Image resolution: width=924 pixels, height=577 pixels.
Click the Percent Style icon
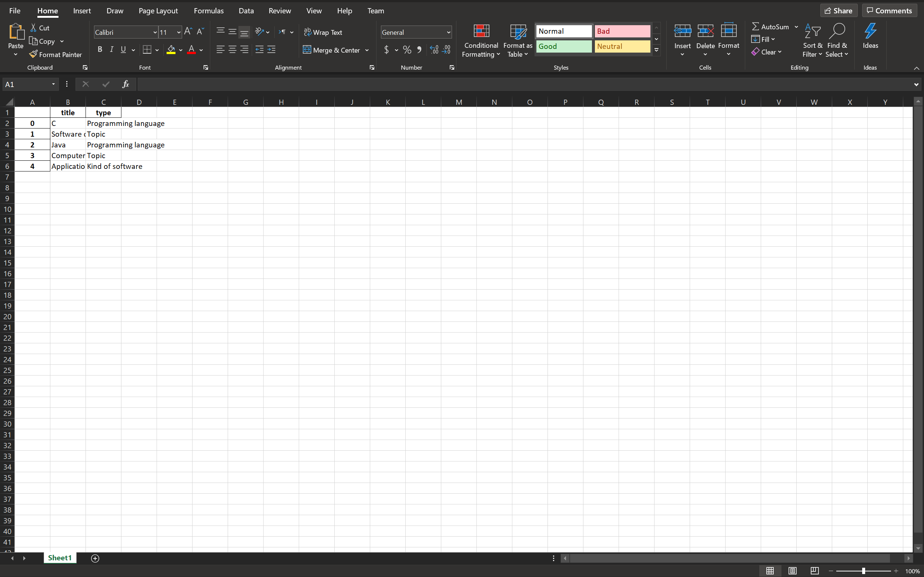pyautogui.click(x=407, y=50)
